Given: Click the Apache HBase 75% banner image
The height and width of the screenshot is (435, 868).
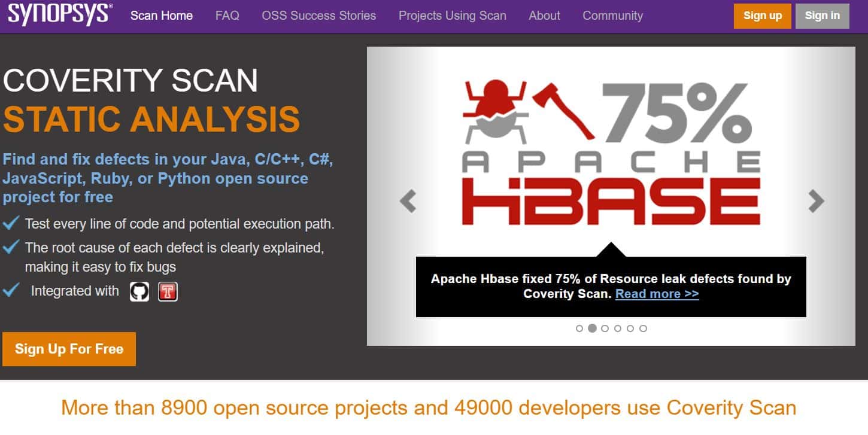Looking at the screenshot, I should pos(611,156).
